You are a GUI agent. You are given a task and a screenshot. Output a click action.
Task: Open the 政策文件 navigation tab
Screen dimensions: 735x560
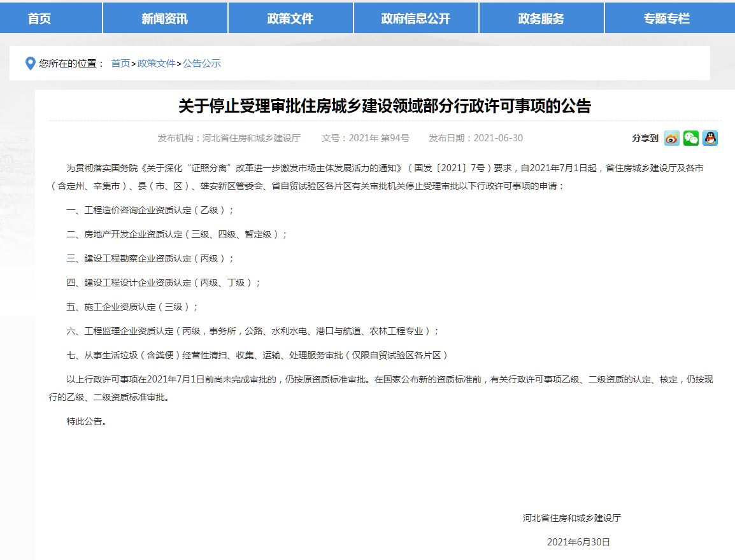pyautogui.click(x=290, y=18)
